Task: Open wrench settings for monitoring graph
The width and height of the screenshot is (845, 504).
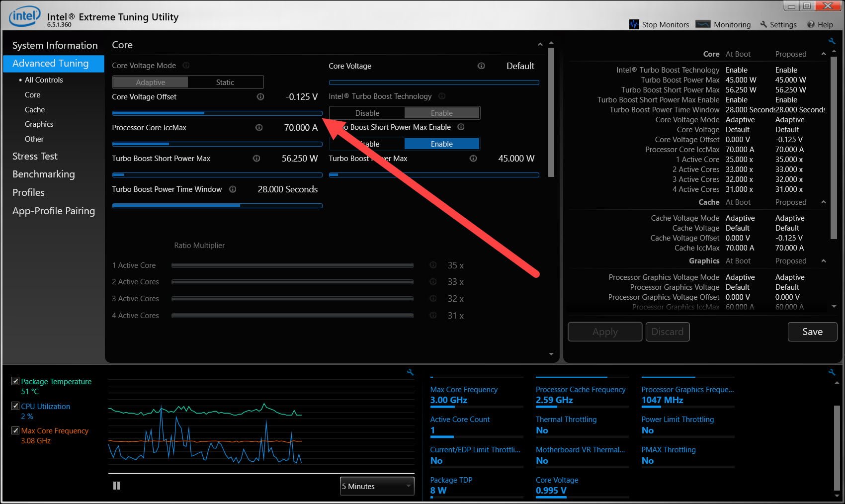Action: tap(410, 372)
